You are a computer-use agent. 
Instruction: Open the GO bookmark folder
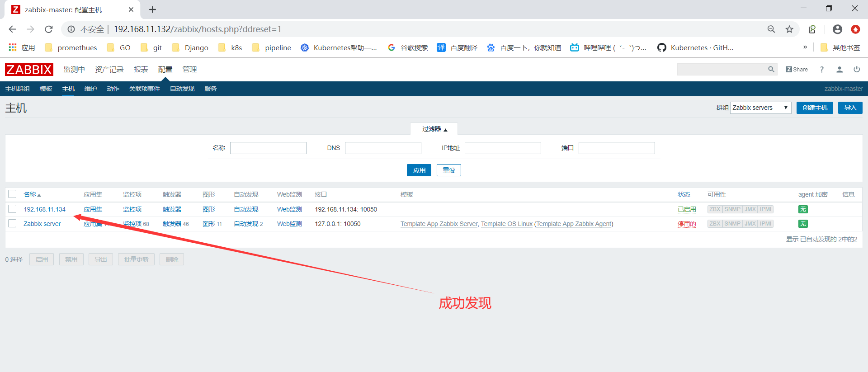[x=119, y=47]
